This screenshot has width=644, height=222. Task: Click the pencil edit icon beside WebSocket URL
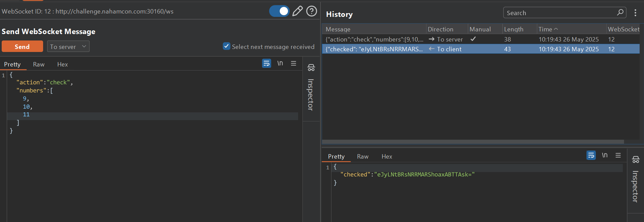pyautogui.click(x=297, y=11)
